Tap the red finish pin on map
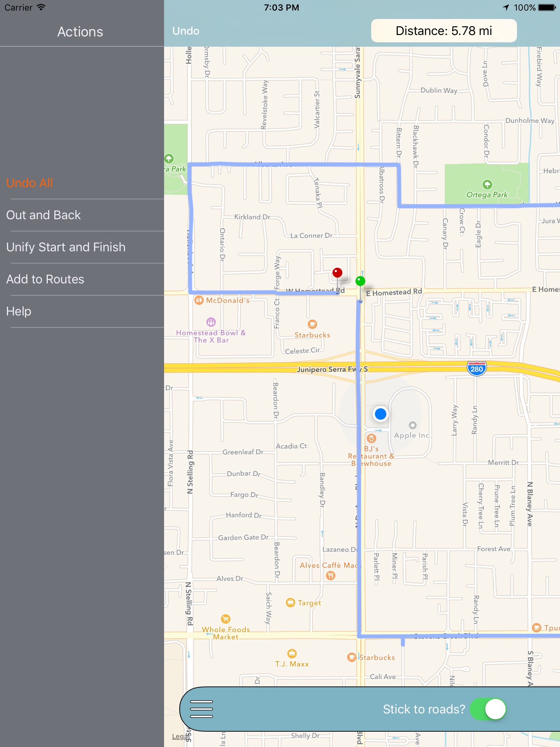The width and height of the screenshot is (560, 747). pos(337,272)
